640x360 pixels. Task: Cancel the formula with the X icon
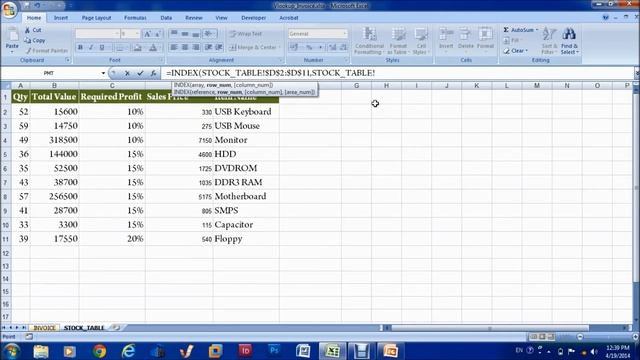tap(127, 73)
